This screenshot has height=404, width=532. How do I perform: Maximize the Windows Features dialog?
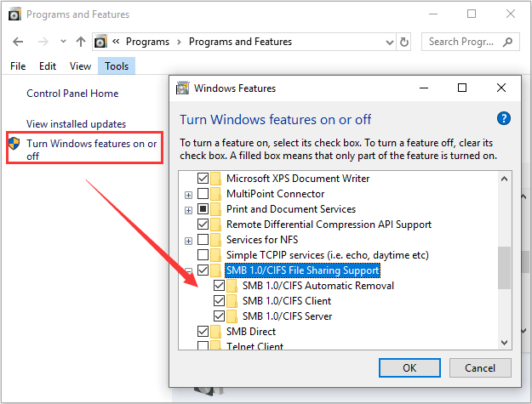coord(461,88)
